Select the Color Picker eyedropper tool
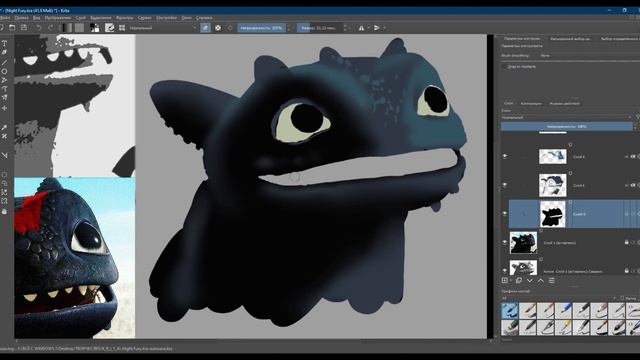 point(4,127)
